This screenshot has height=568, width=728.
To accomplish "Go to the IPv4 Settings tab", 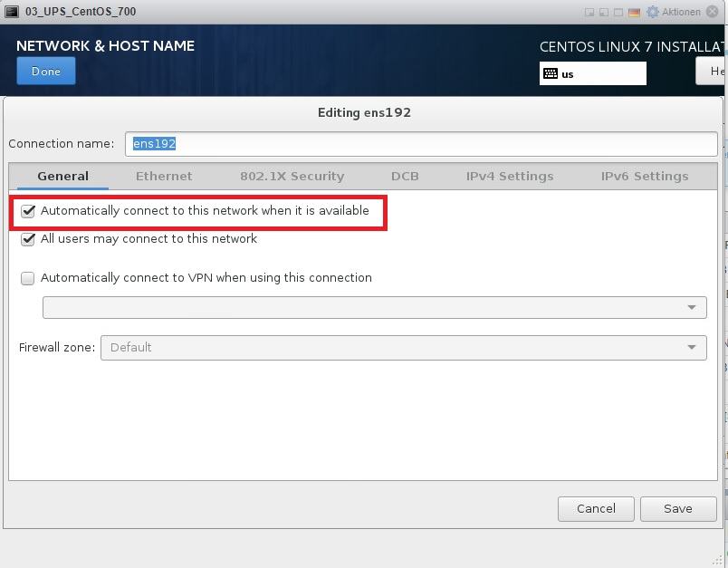I will click(510, 177).
